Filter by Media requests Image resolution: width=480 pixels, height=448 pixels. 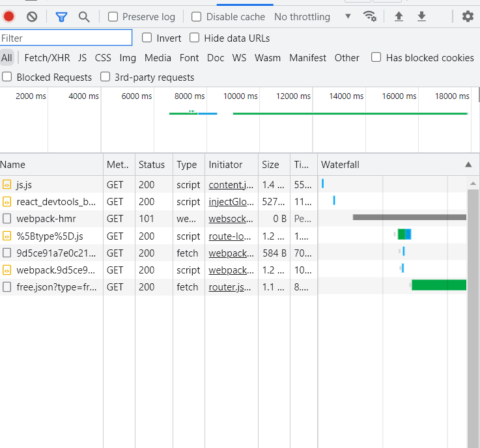pyautogui.click(x=158, y=58)
